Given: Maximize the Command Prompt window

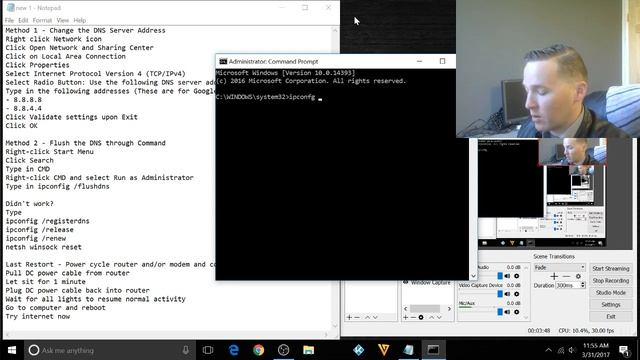Looking at the screenshot, I should coord(442,61).
